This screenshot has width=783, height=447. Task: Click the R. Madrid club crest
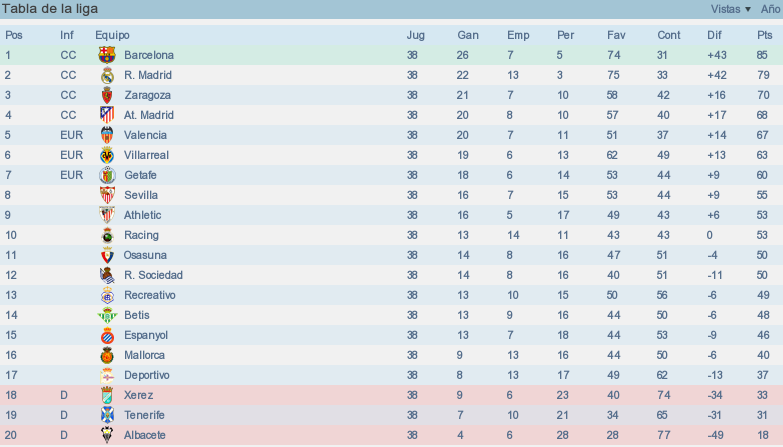coord(107,75)
